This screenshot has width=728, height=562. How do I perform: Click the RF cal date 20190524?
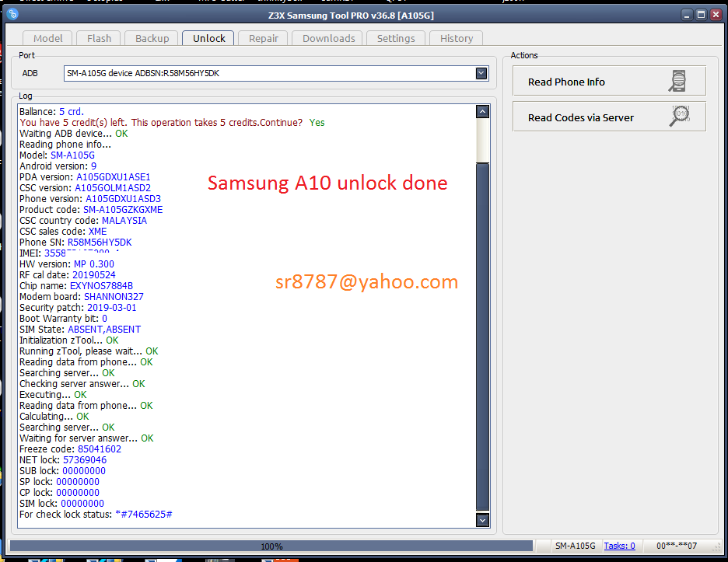click(94, 275)
